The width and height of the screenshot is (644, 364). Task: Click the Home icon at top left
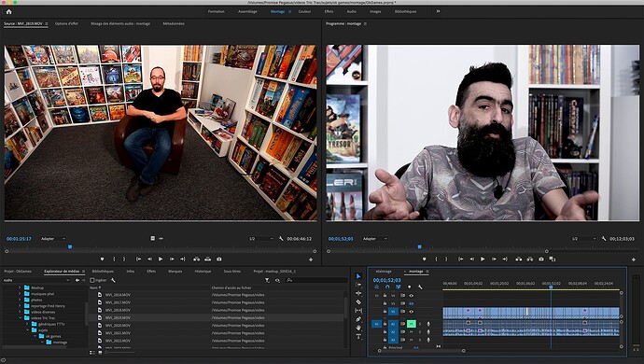tap(8, 11)
